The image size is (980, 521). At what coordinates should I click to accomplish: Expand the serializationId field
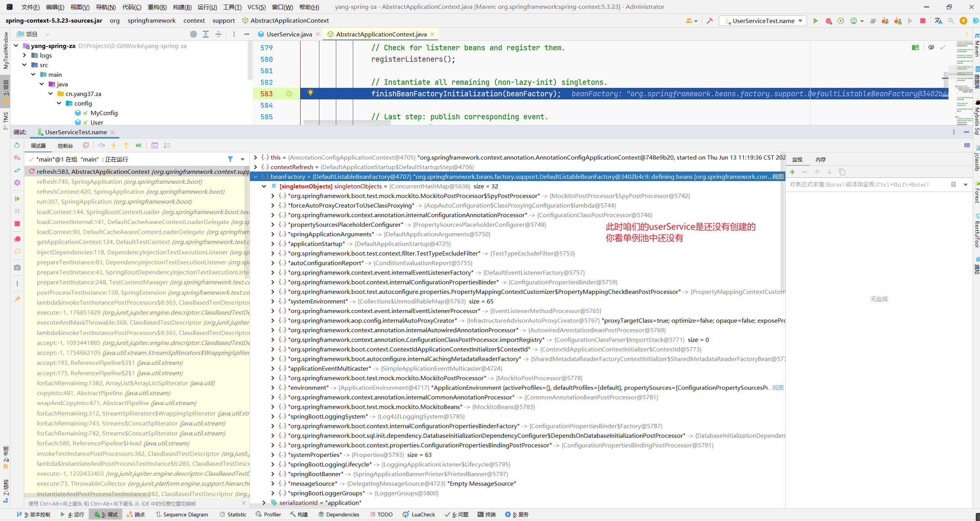click(264, 503)
